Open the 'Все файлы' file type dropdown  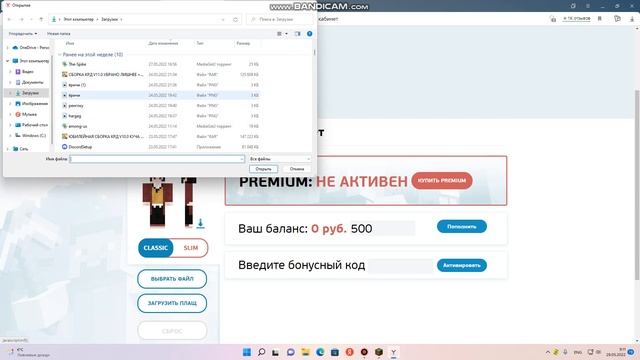(x=280, y=159)
